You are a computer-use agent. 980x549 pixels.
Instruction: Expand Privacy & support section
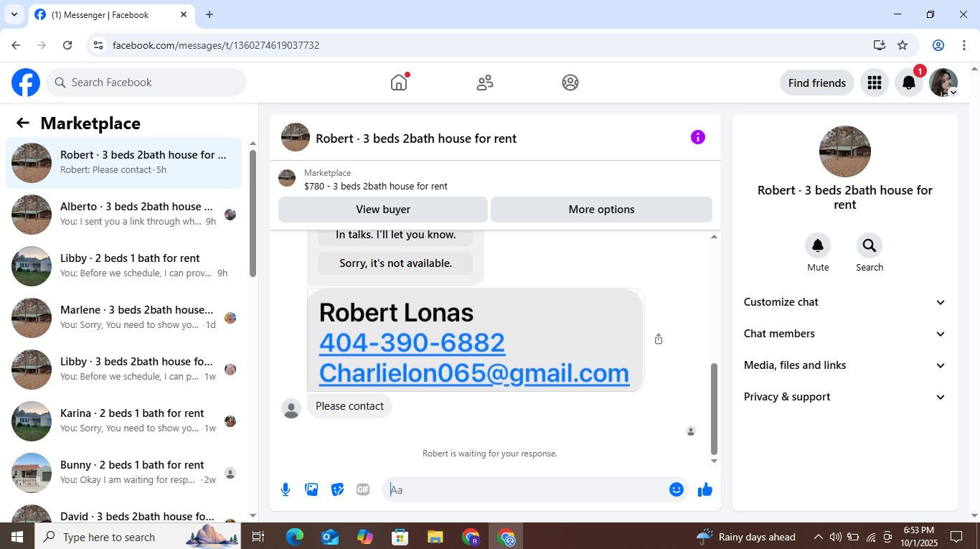[845, 397]
